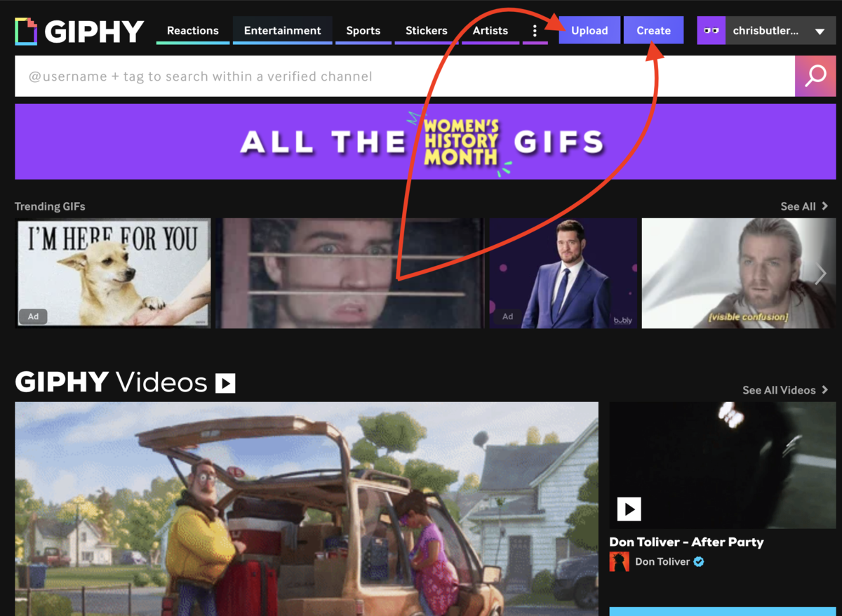This screenshot has height=616, width=842.
Task: Click the magnifying glass search button
Action: [x=815, y=76]
